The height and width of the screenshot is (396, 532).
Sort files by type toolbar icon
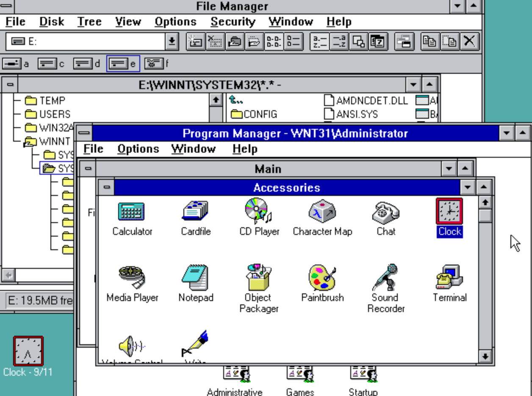[338, 42]
